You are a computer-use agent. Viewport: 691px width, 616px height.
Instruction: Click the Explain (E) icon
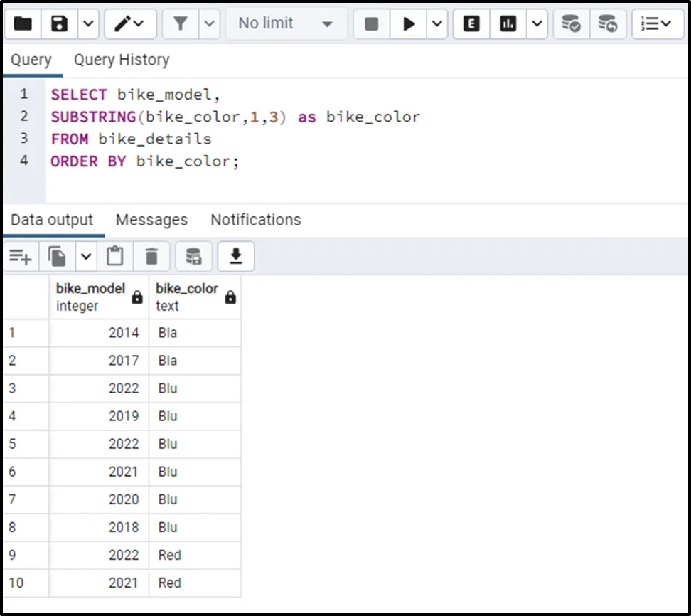[471, 24]
